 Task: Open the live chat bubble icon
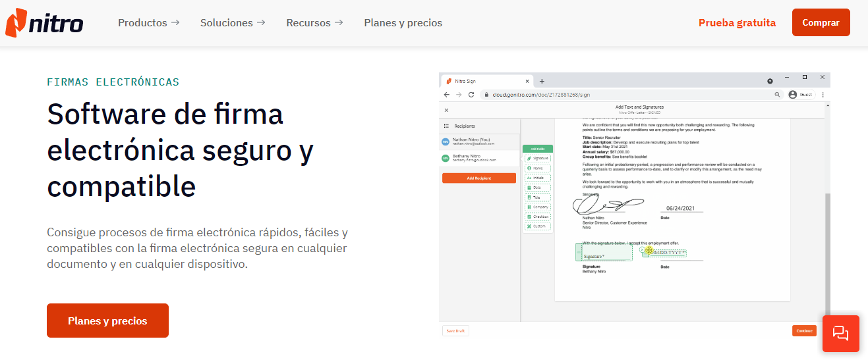[x=840, y=333]
